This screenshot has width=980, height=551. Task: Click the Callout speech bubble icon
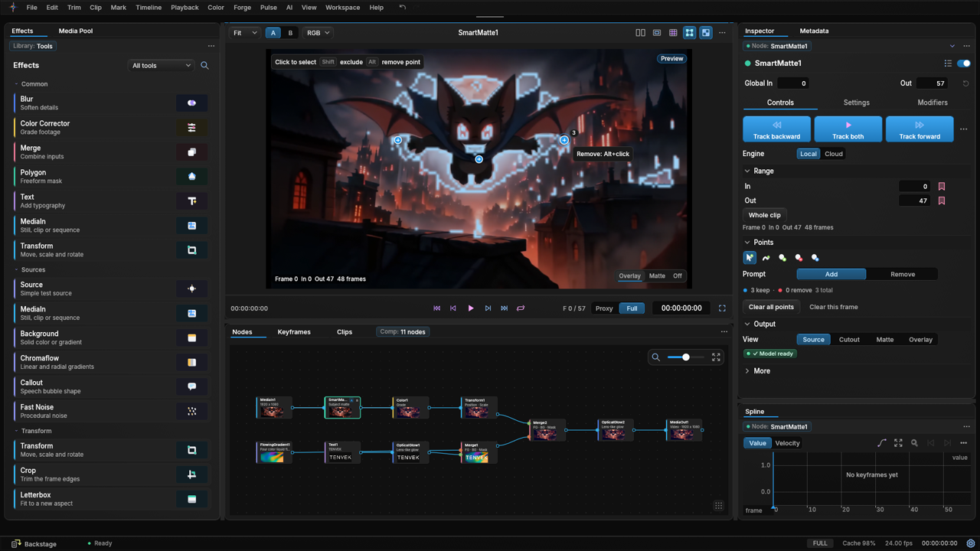point(191,386)
